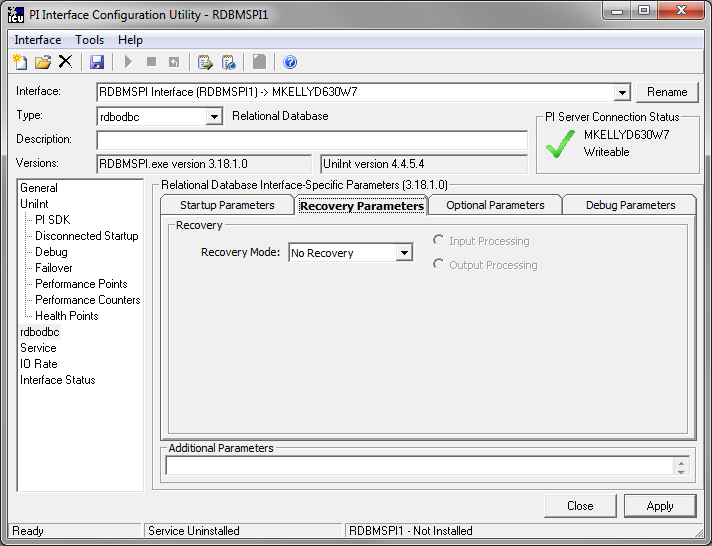
Task: Select Service in the left tree
Action: [x=38, y=348]
